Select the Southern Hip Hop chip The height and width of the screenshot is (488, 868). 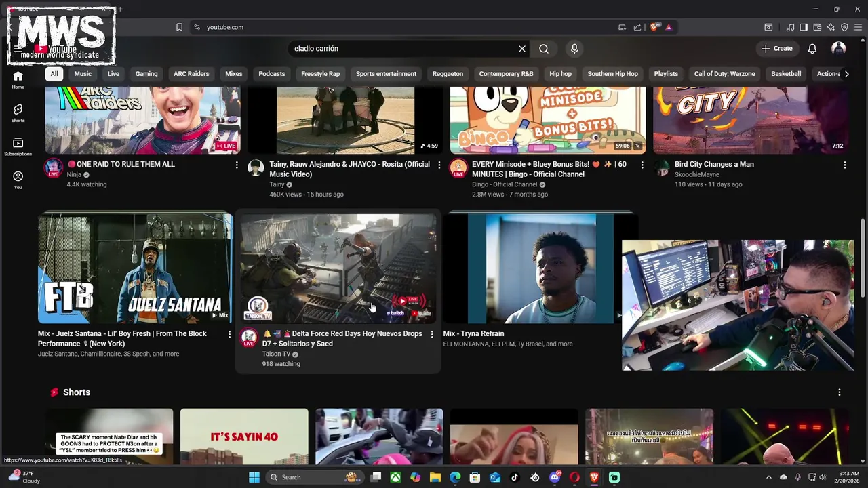[612, 74]
